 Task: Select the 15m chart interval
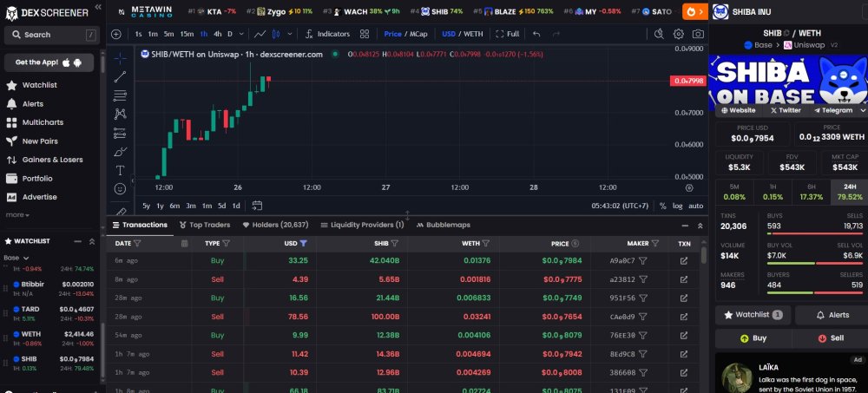click(x=187, y=34)
